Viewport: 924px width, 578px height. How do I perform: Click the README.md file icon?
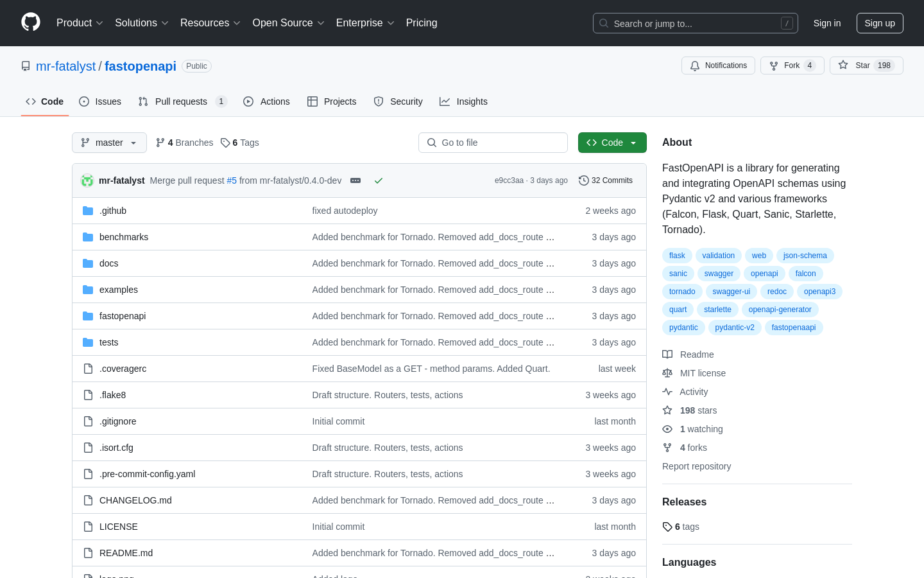tap(88, 553)
